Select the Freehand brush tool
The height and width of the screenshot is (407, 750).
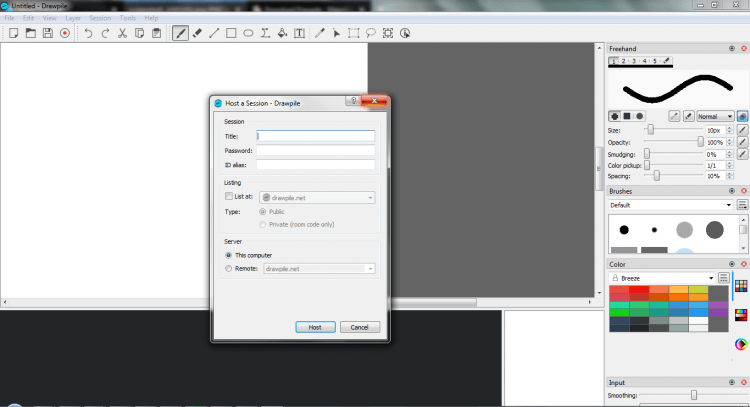tap(181, 33)
